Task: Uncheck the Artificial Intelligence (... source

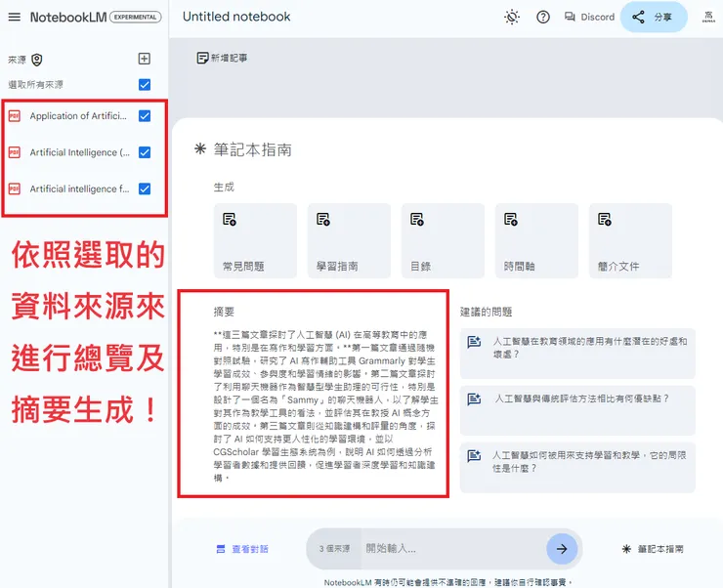Action: [145, 152]
